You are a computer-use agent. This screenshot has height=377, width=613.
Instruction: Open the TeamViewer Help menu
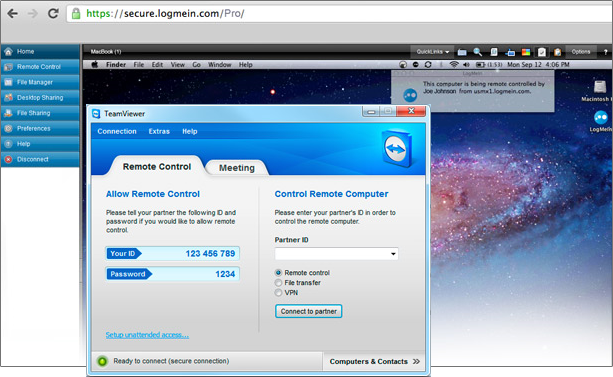pos(190,131)
